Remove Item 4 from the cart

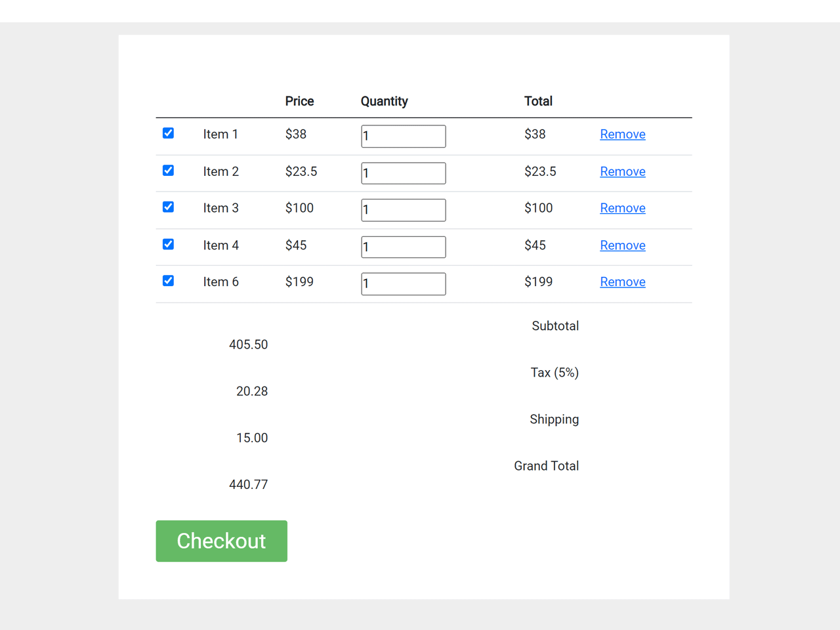click(622, 245)
